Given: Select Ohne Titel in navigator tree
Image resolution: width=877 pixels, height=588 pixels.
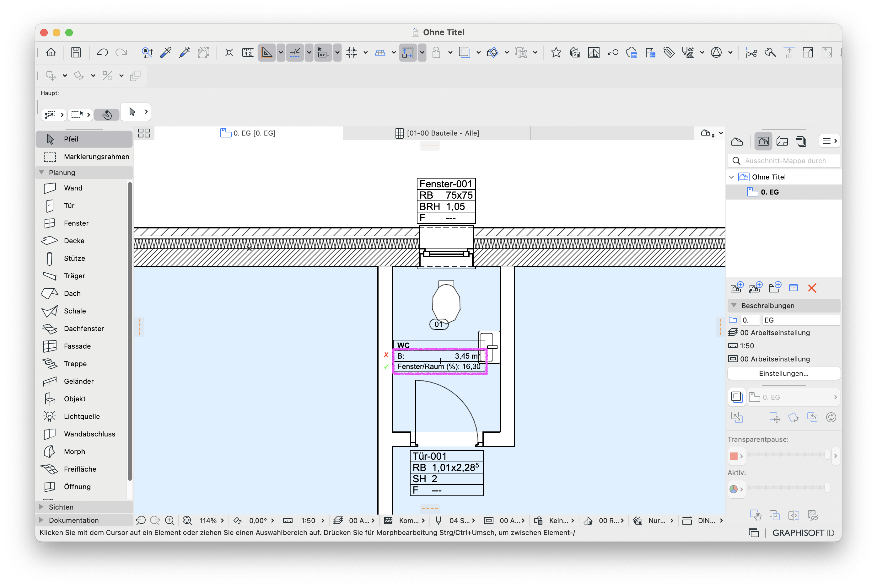Looking at the screenshot, I should coord(769,177).
